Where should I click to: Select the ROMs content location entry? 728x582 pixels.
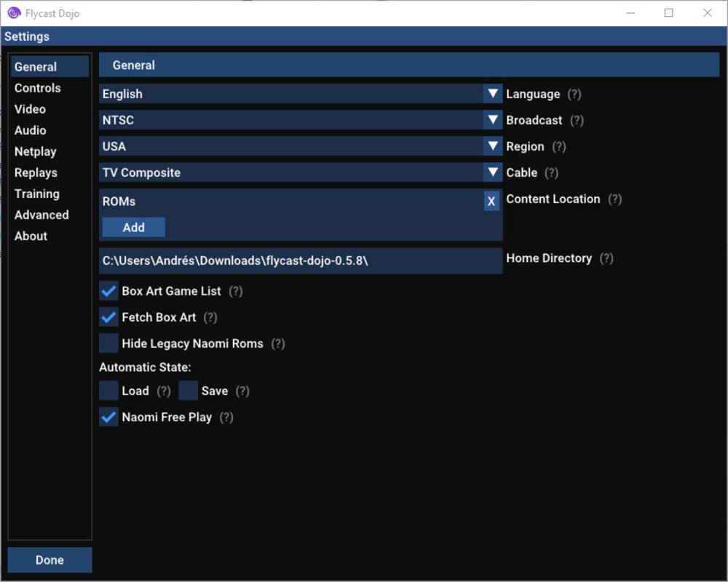coord(119,202)
